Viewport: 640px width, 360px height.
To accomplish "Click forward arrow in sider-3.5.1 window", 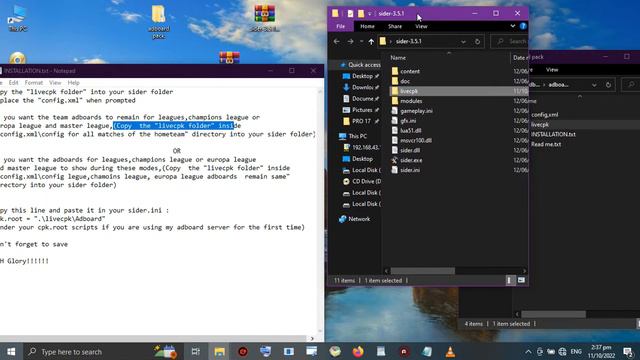I will (x=350, y=41).
